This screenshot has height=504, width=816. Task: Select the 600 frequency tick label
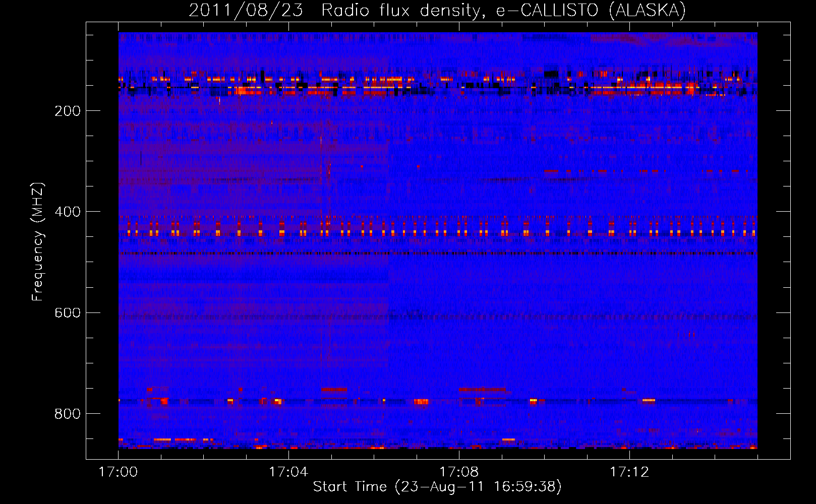[68, 312]
